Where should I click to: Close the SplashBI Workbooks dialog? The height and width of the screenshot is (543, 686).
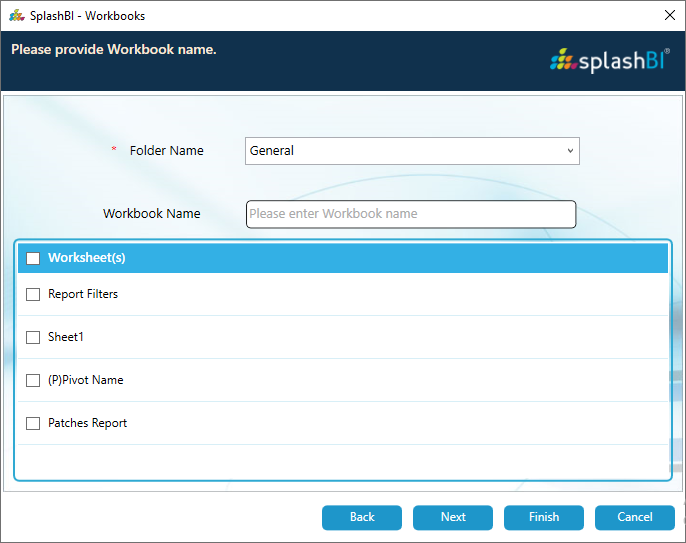(x=669, y=15)
